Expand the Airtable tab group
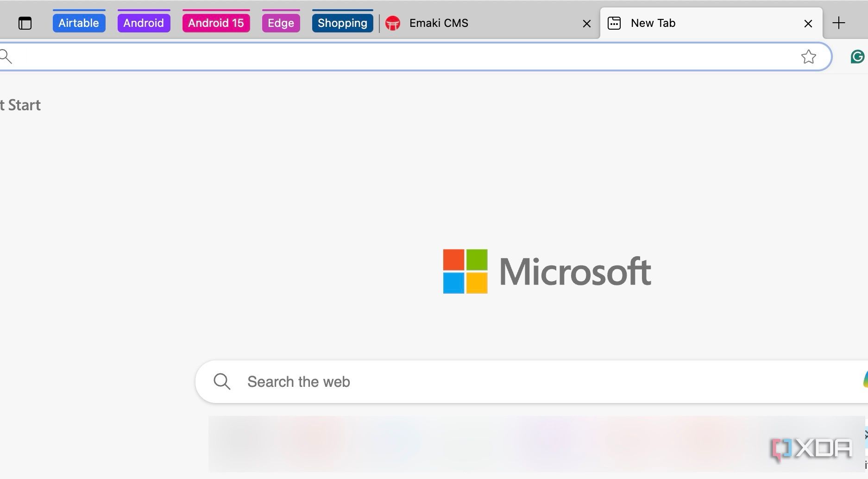 click(79, 23)
